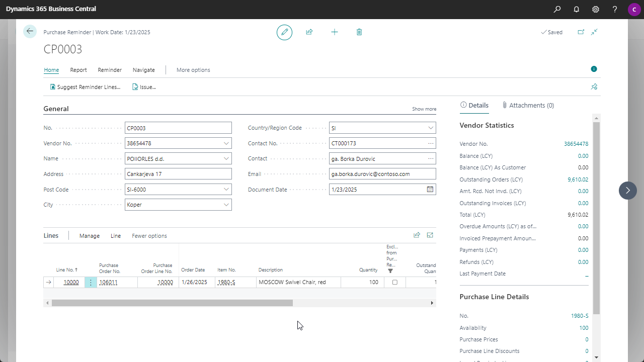The image size is (644, 362).
Task: Open the notifications bell
Action: [577, 9]
